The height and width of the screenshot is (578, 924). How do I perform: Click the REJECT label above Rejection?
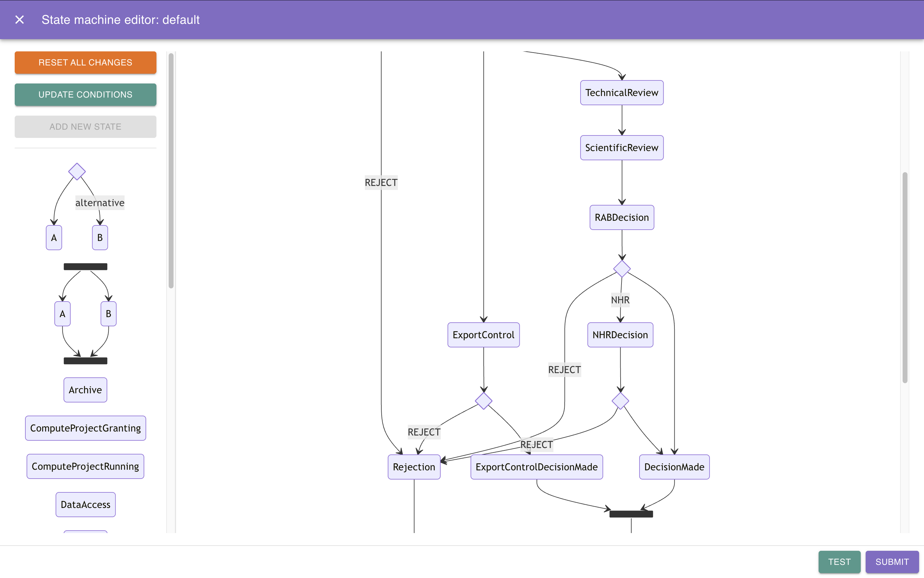point(424,432)
